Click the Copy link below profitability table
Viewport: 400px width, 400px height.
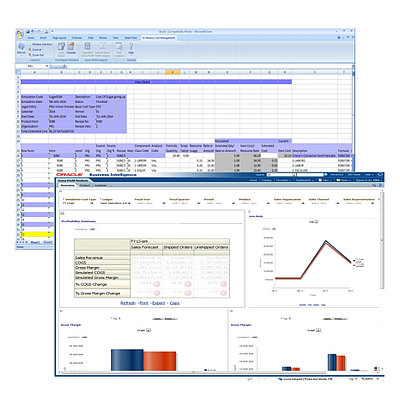click(x=175, y=303)
